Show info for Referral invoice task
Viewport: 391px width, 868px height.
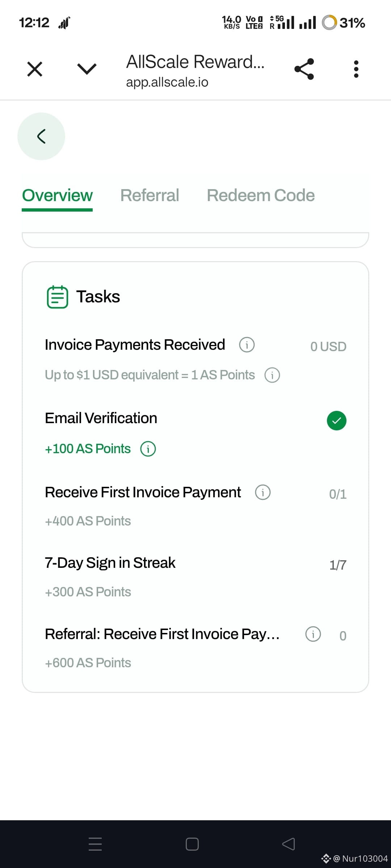pos(313,634)
